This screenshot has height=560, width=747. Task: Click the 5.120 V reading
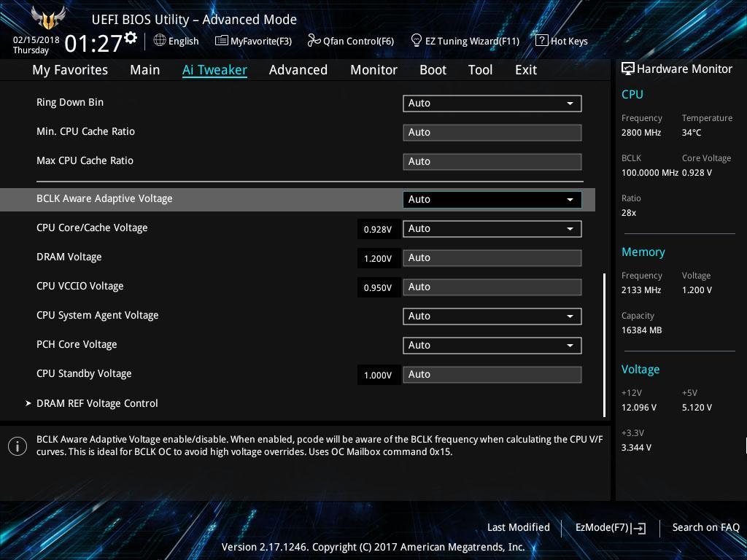(697, 408)
